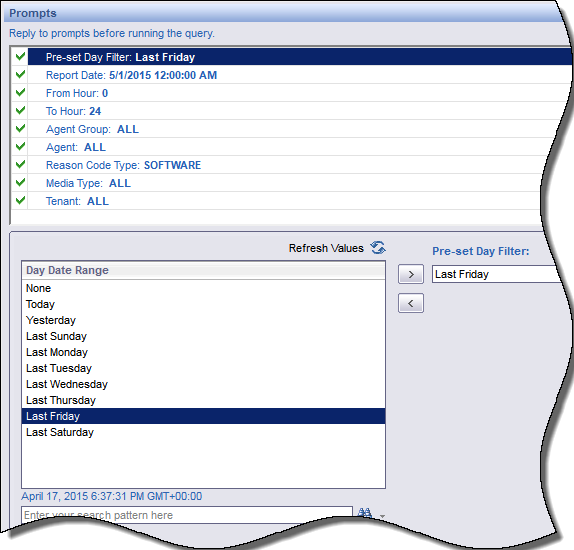Choose Yesterday in Day Date Range list
574x550 pixels.
click(x=203, y=320)
